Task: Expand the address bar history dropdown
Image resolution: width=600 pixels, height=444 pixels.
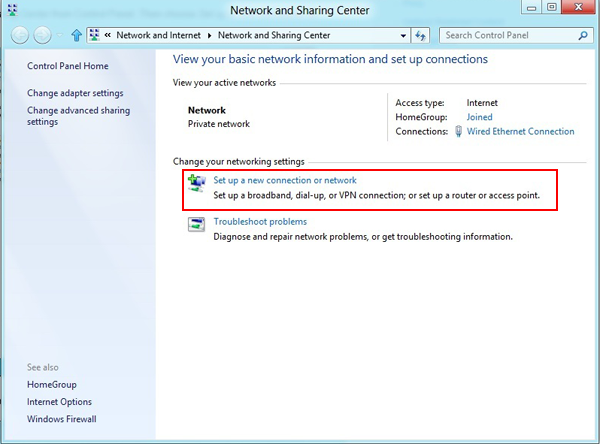Action: (x=403, y=35)
